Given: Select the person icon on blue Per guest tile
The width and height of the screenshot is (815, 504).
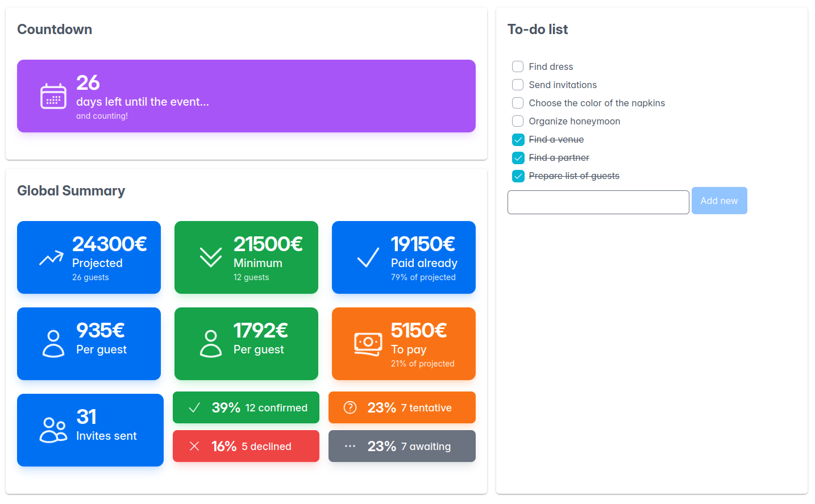Looking at the screenshot, I should [53, 343].
